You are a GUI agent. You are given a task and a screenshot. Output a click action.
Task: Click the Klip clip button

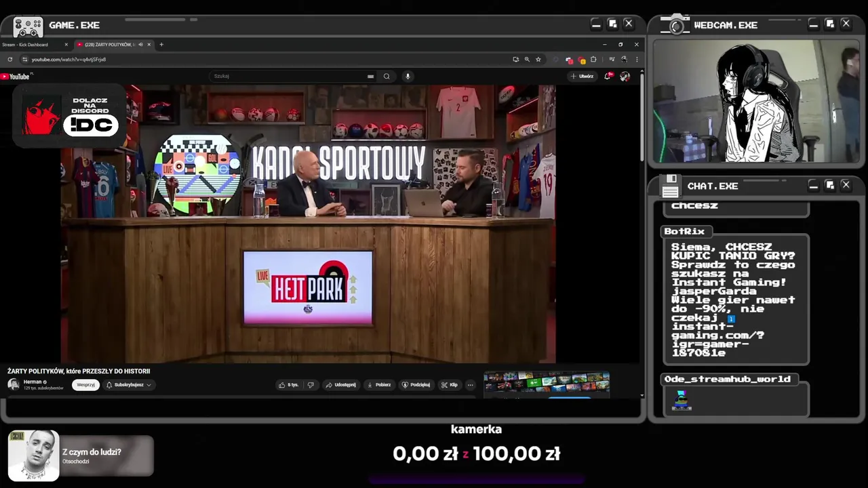click(450, 385)
